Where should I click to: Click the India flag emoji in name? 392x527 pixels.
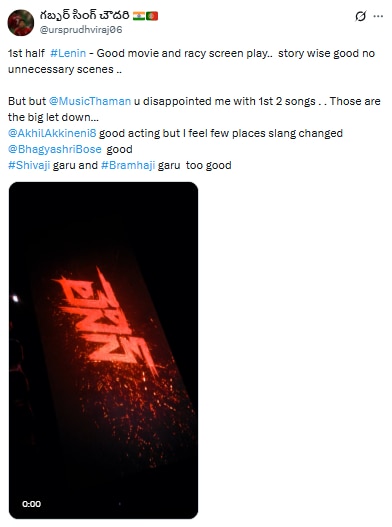(x=139, y=16)
